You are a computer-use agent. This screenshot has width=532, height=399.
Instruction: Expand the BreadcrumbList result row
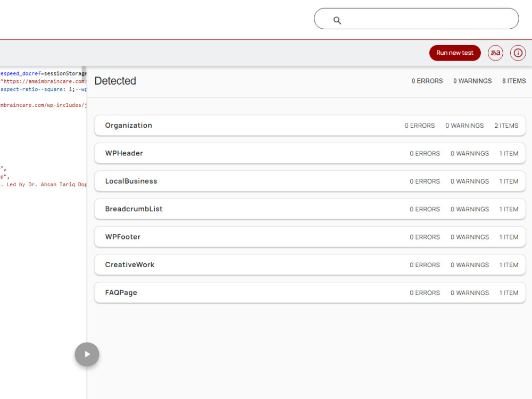310,209
